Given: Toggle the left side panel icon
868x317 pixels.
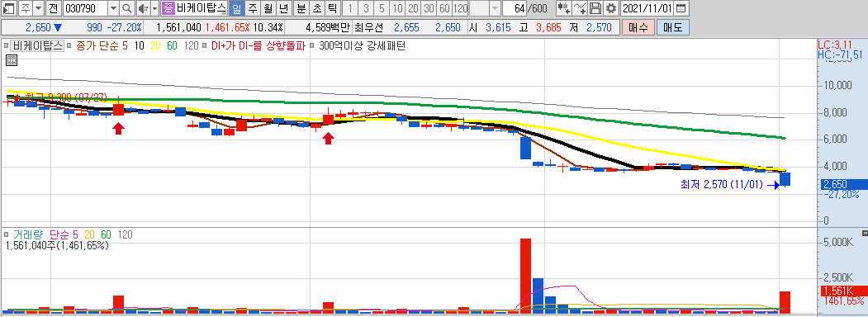Looking at the screenshot, I should [9, 8].
